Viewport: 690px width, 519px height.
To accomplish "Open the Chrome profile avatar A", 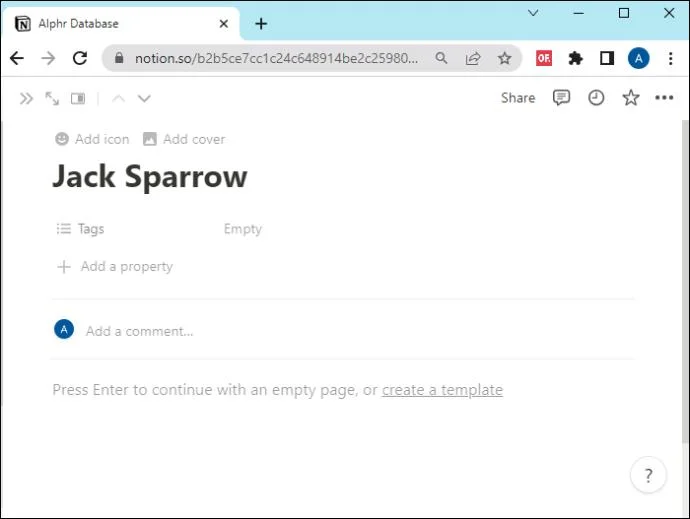I will click(639, 58).
